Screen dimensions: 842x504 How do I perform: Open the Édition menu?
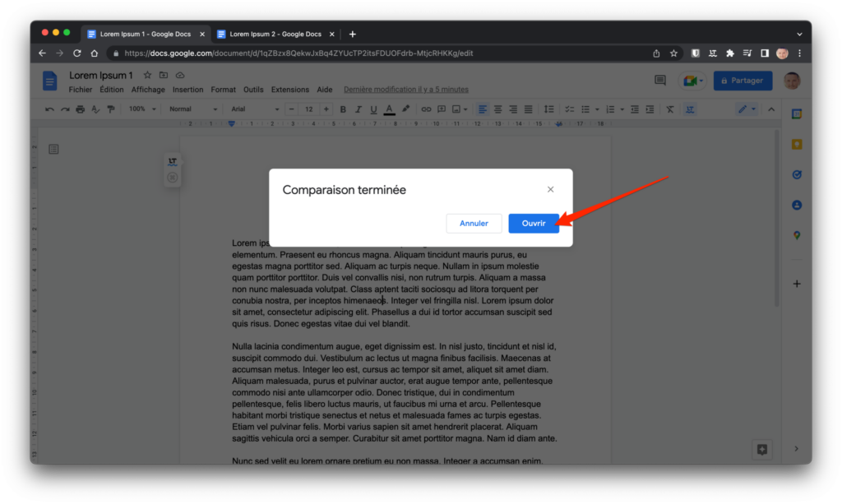[112, 90]
